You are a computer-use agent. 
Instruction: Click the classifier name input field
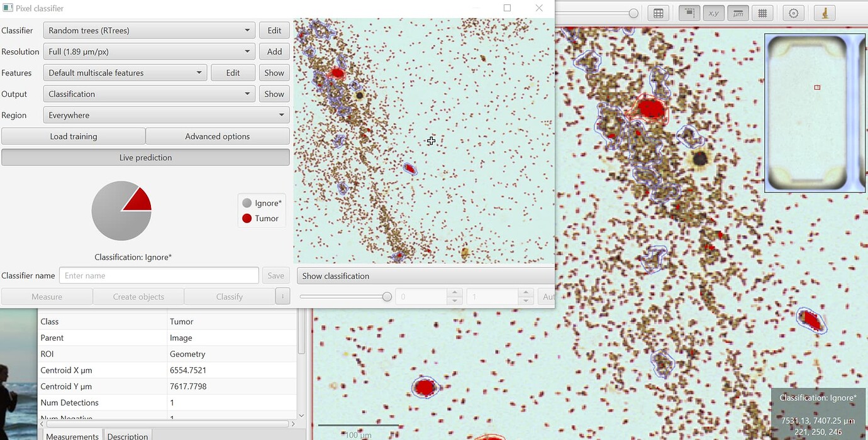pos(159,275)
